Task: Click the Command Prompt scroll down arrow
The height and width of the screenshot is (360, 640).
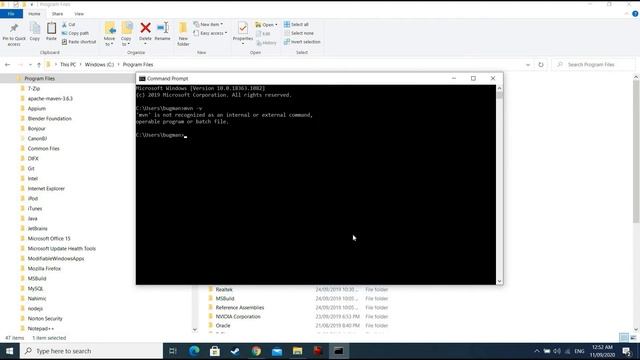Action: pos(499,281)
